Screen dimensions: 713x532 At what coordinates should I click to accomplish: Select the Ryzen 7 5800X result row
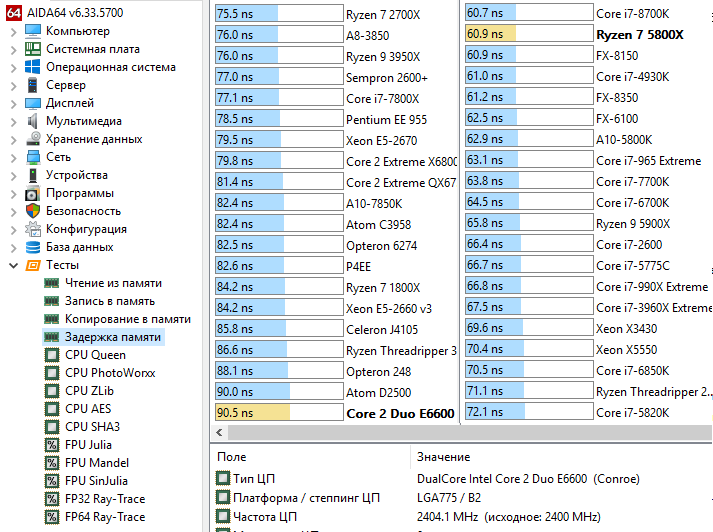(x=639, y=34)
